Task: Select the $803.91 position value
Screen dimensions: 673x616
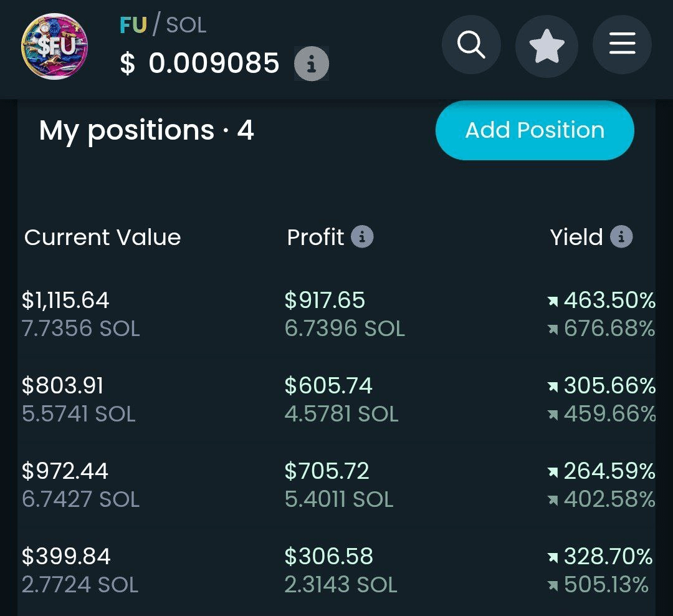Action: tap(62, 386)
